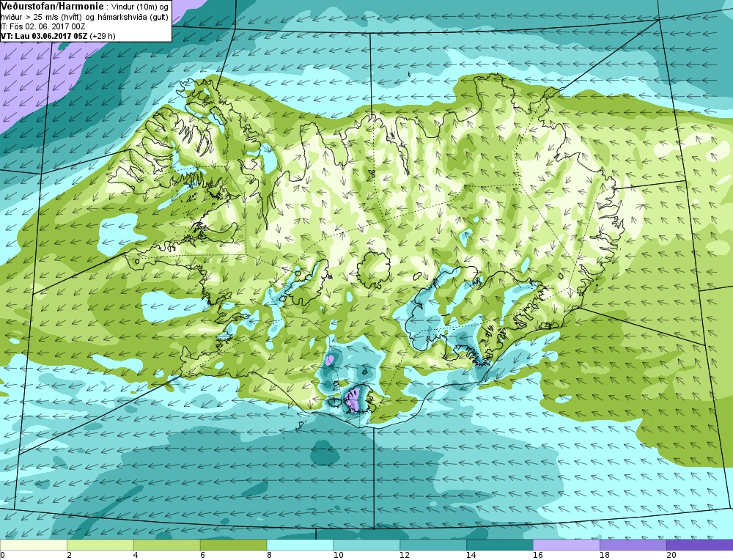Viewport: 733px width, 560px height.
Task: Click the legend label '16'
Action: coord(538,556)
